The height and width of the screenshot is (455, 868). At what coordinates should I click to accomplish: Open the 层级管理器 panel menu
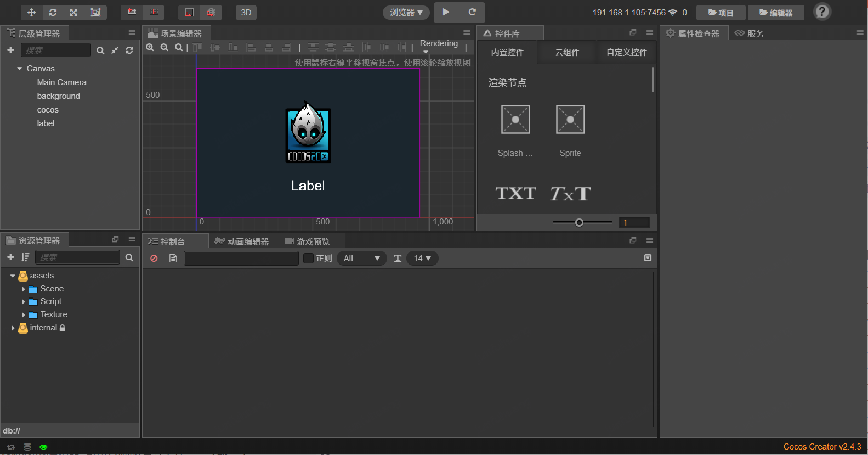point(132,32)
